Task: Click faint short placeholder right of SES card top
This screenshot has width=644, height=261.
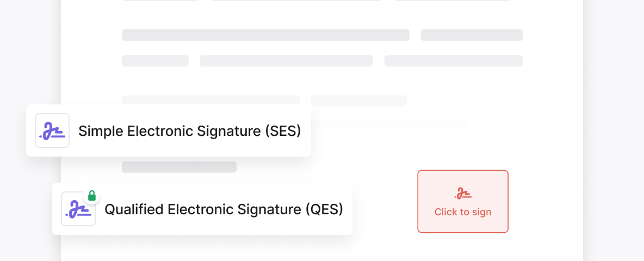Action: pos(358,101)
